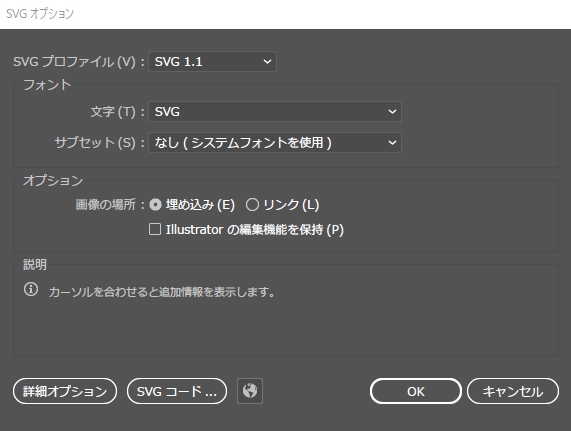Open the 文字 (T) font type dropdown
This screenshot has width=571, height=431.
tap(275, 111)
